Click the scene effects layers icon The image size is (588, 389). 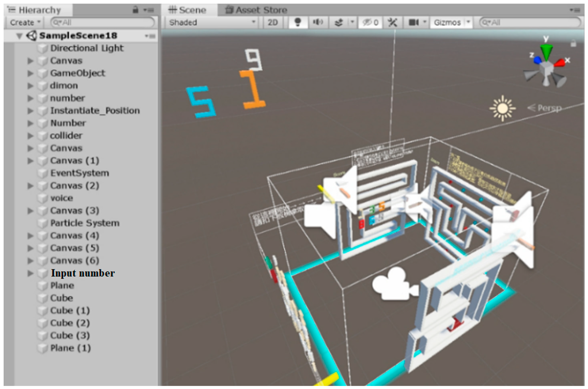338,22
